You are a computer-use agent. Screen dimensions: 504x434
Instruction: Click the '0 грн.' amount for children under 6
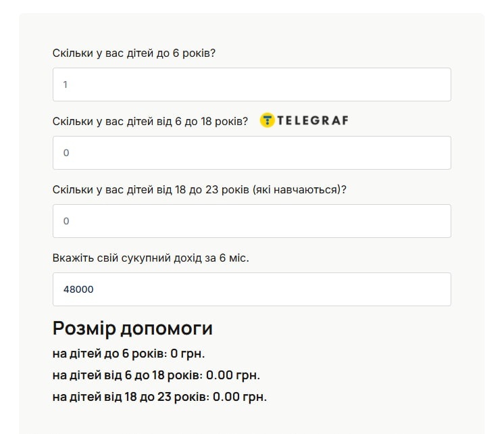[188, 354]
